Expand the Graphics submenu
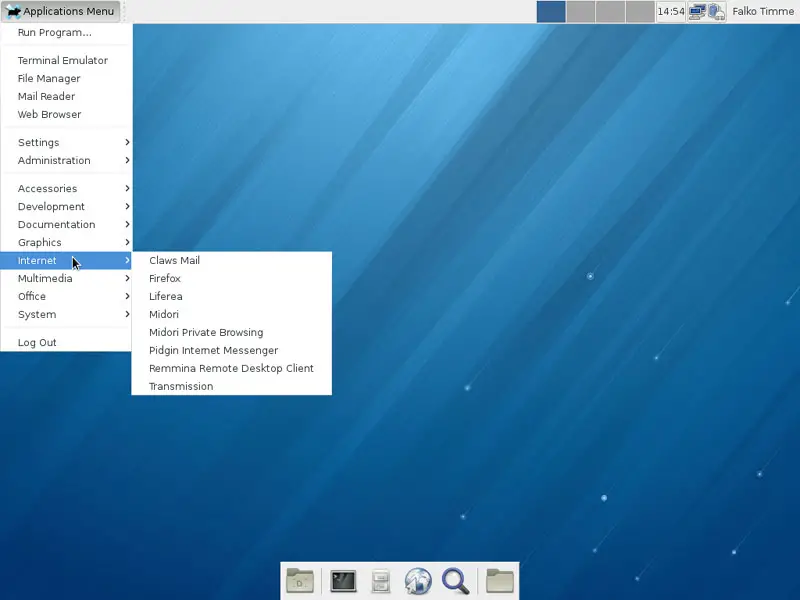This screenshot has height=600, width=800. [x=66, y=242]
